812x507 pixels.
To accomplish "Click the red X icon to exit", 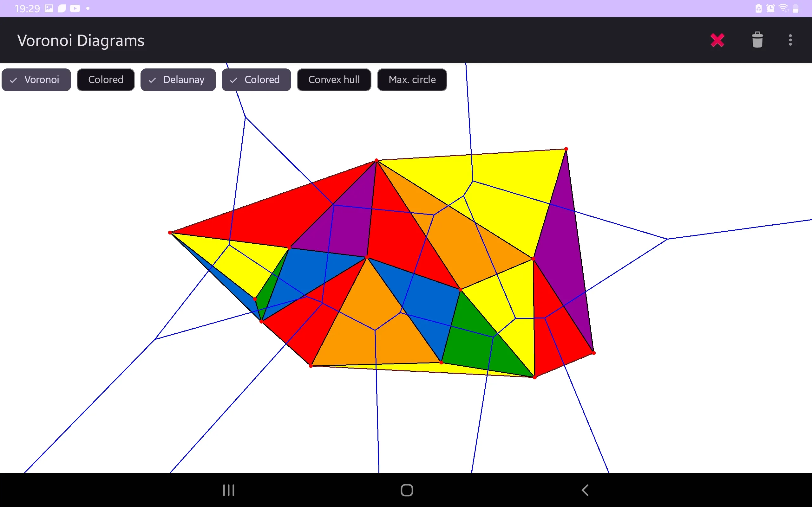I will point(717,40).
